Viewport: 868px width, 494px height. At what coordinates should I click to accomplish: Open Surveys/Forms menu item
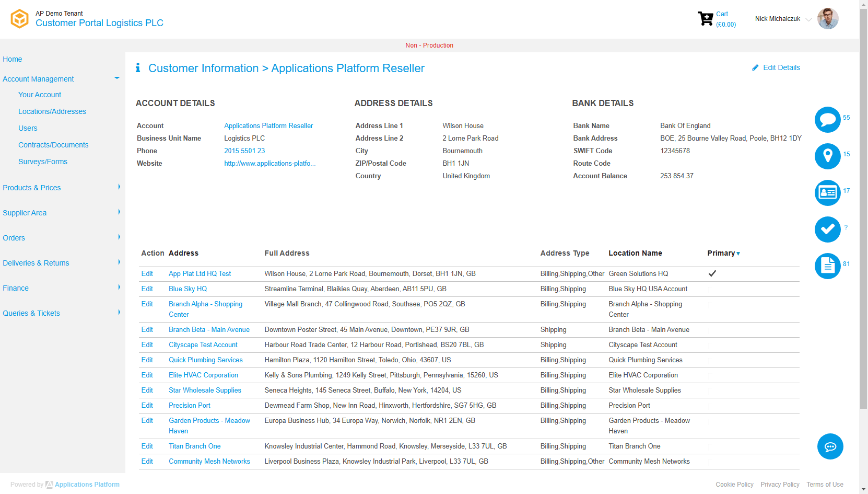(x=43, y=162)
